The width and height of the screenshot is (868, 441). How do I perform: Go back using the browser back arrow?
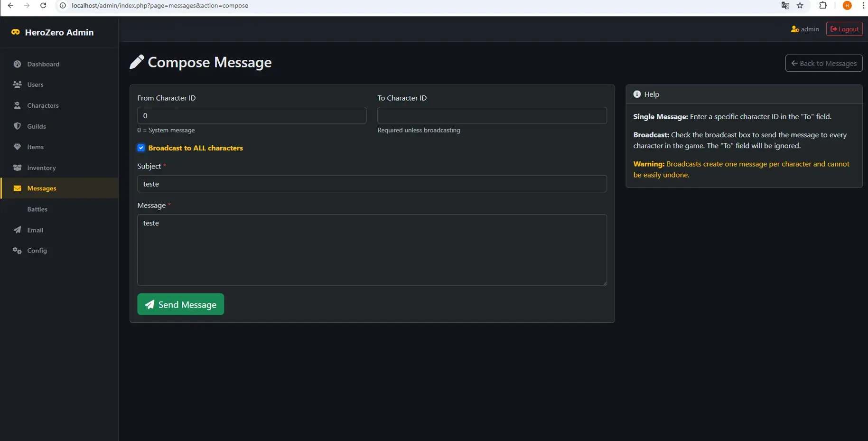tap(10, 6)
